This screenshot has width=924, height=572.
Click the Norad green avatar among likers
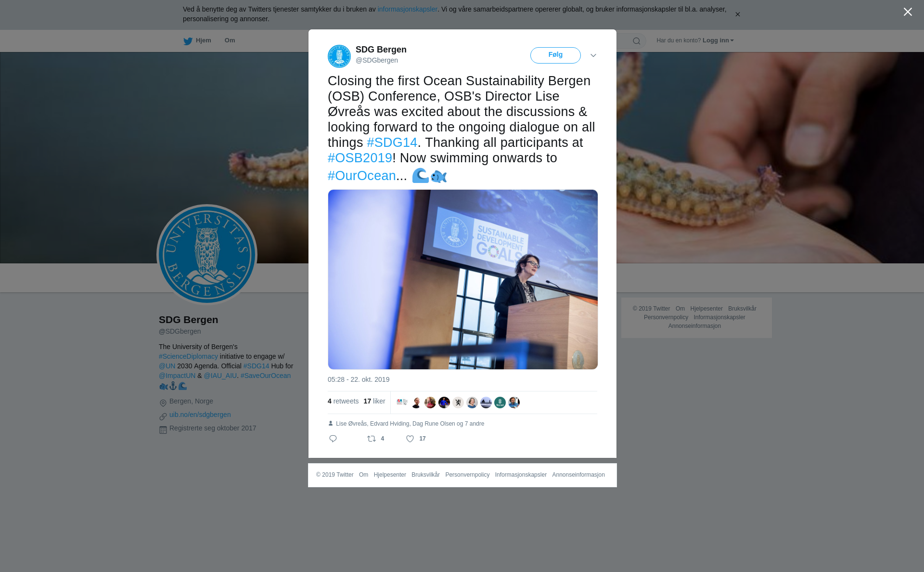click(x=500, y=403)
